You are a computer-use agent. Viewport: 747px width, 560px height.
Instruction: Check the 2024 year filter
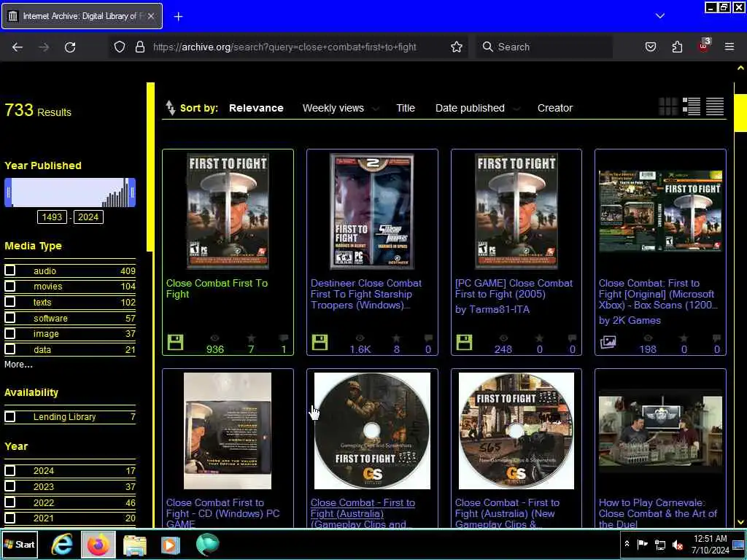[10, 470]
